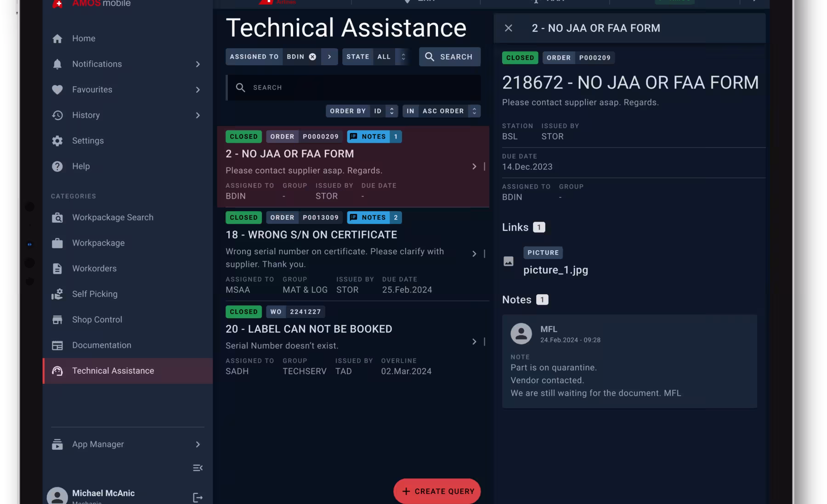The height and width of the screenshot is (504, 827).
Task: Select the Self Picking icon
Action: point(57,294)
